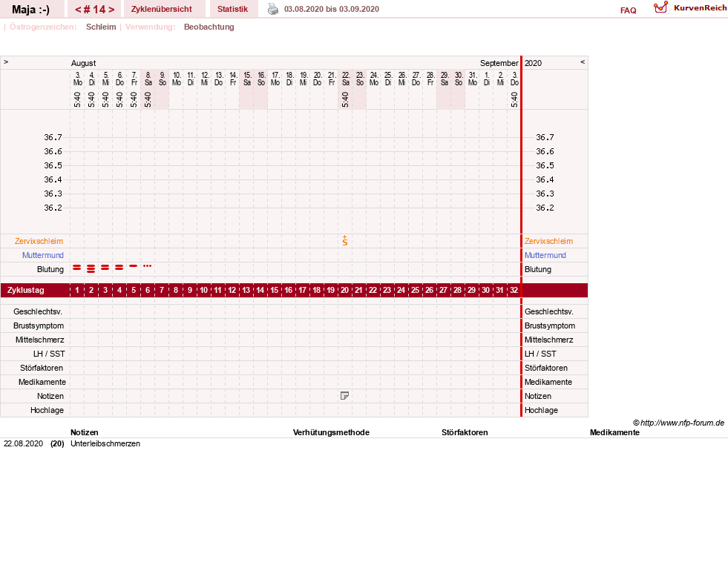Click the heavy bleeding mark on cycle day 2
Image resolution: width=728 pixels, height=565 pixels.
tap(91, 268)
